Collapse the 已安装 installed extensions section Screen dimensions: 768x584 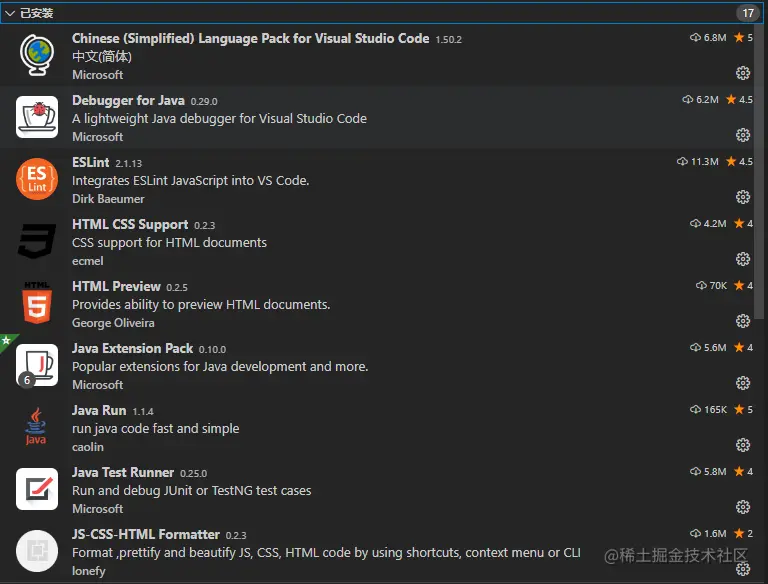point(11,13)
